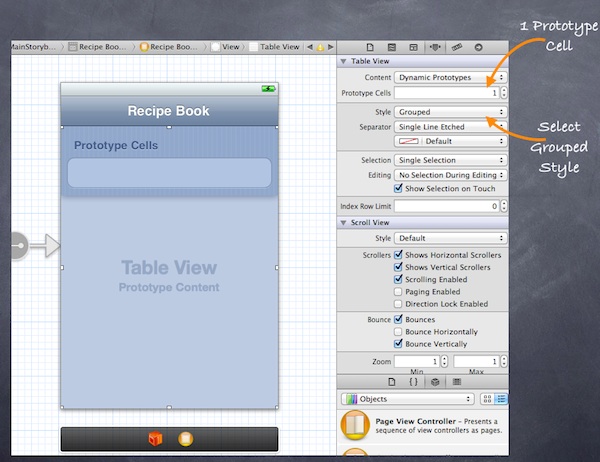Open the Connections inspector arrow icon
The height and width of the screenshot is (462, 600).
[x=478, y=47]
